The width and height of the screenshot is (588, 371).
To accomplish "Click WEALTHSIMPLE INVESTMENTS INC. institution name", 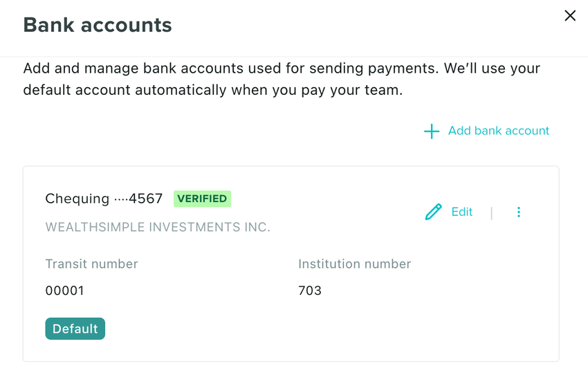I will point(158,227).
